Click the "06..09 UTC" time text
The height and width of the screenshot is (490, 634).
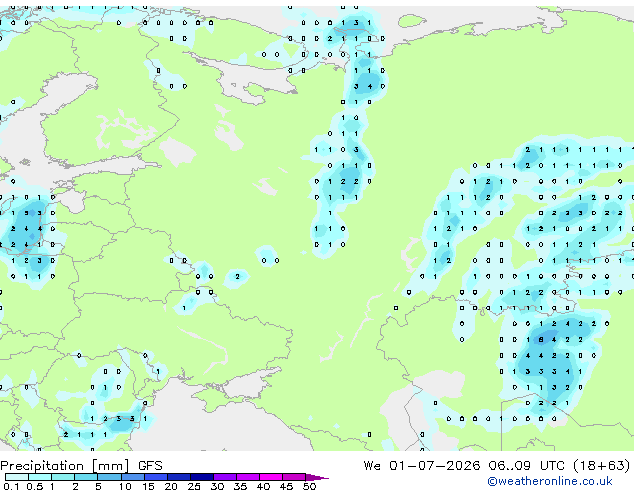[x=526, y=466]
